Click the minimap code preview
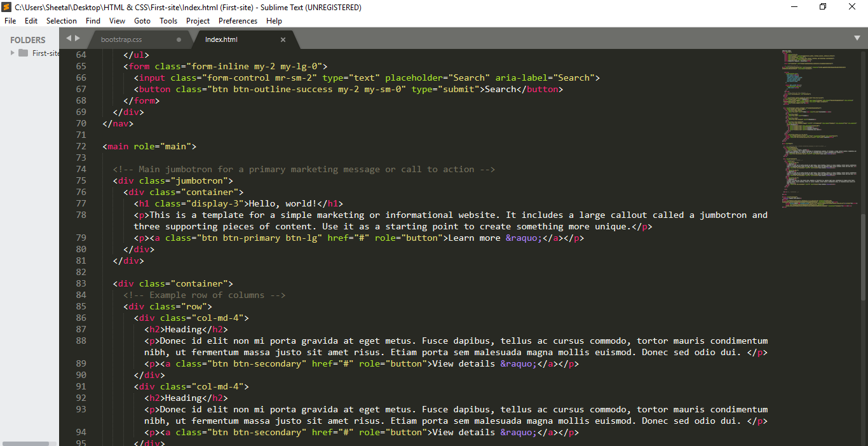 (x=817, y=127)
